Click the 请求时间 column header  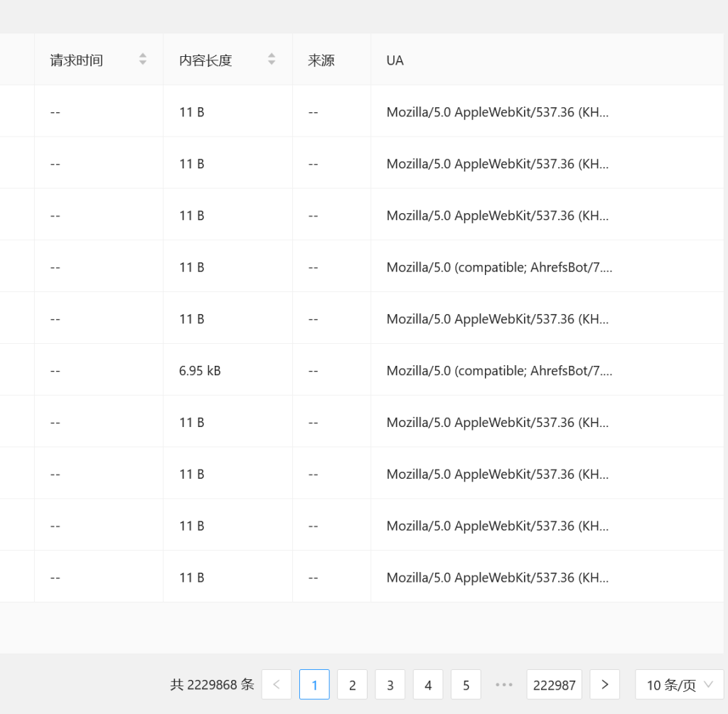[x=98, y=60]
